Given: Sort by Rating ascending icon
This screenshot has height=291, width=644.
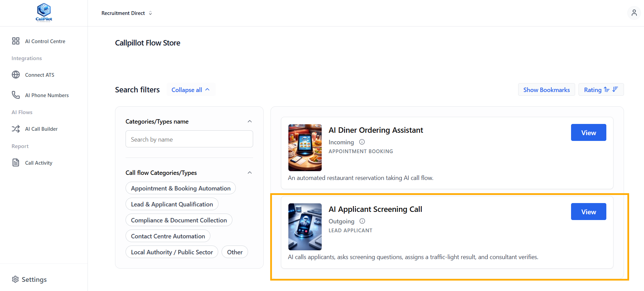Looking at the screenshot, I should (607, 90).
